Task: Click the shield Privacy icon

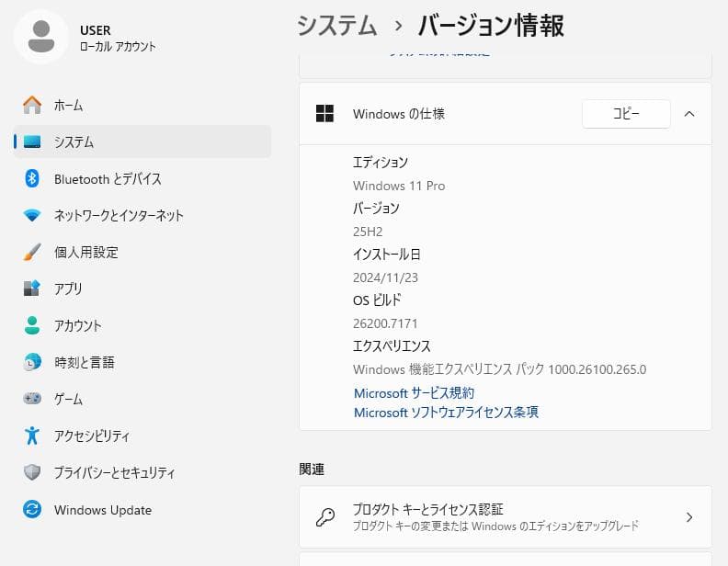Action: tap(32, 472)
